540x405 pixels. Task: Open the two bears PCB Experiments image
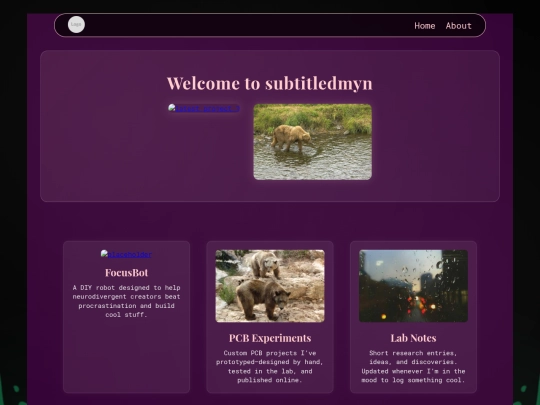pos(270,286)
